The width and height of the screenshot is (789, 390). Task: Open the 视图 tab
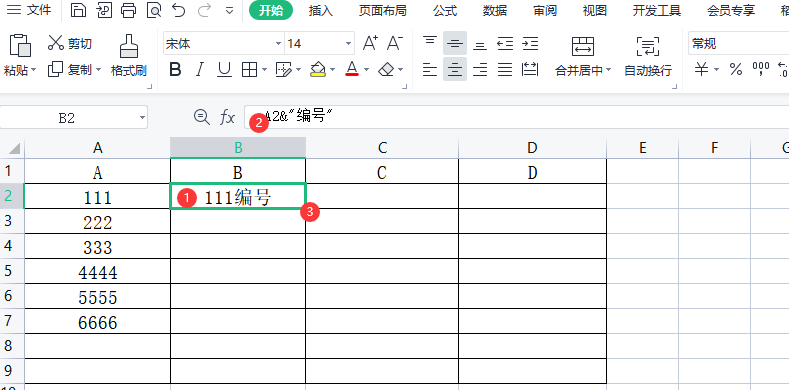pyautogui.click(x=594, y=11)
